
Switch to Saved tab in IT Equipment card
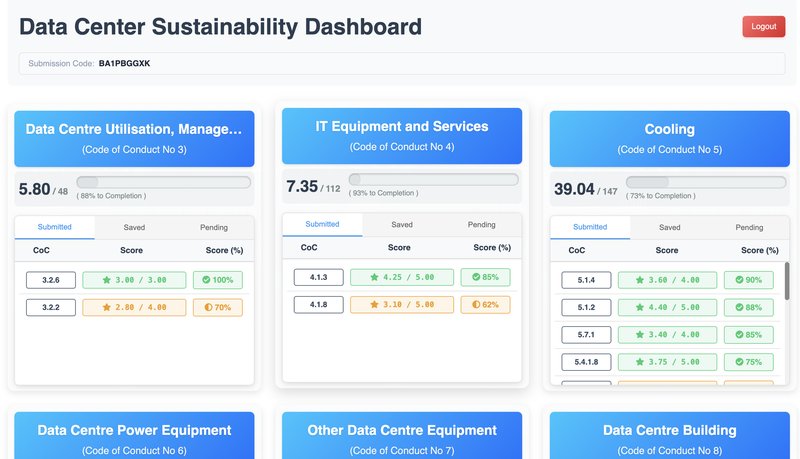coord(402,224)
